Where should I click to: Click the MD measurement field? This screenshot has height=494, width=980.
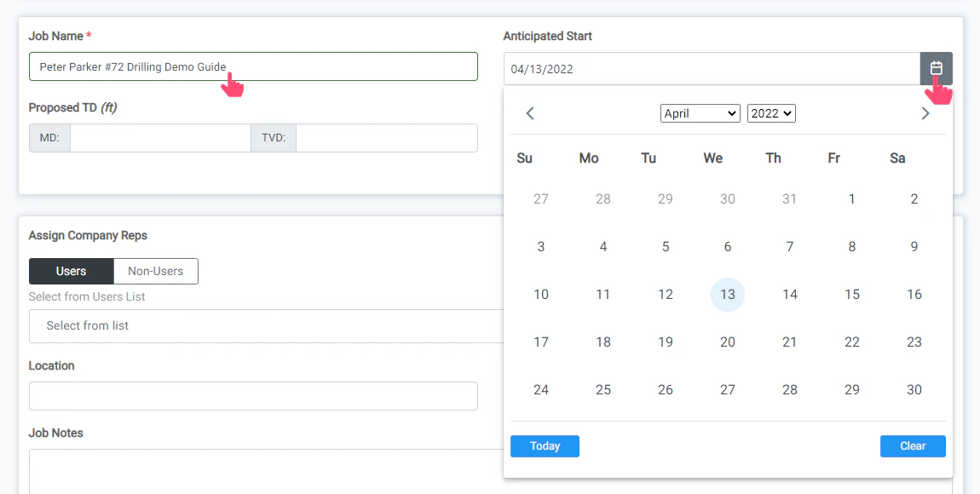(x=160, y=138)
